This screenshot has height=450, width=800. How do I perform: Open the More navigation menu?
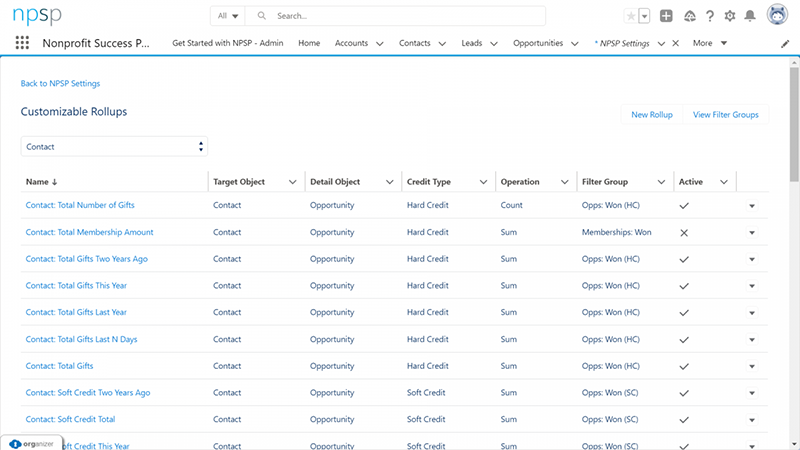click(709, 43)
